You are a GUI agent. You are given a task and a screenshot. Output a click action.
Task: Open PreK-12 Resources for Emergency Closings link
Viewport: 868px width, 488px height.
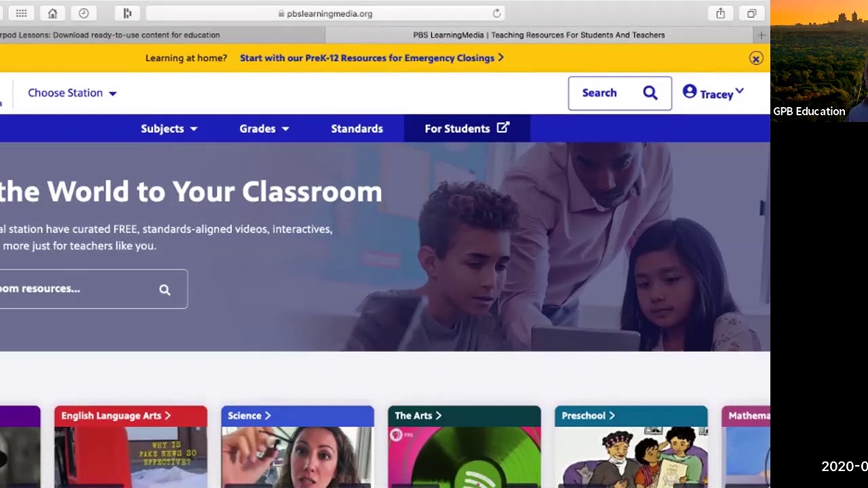(372, 58)
